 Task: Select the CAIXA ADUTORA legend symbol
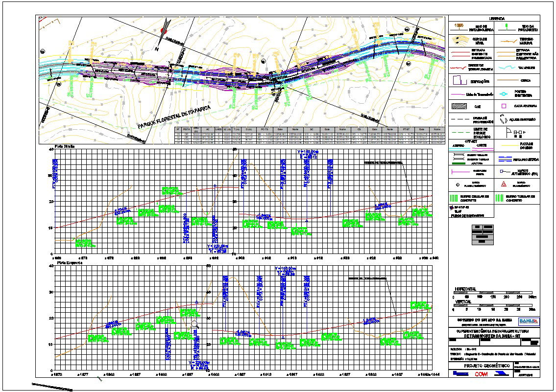click(503, 107)
